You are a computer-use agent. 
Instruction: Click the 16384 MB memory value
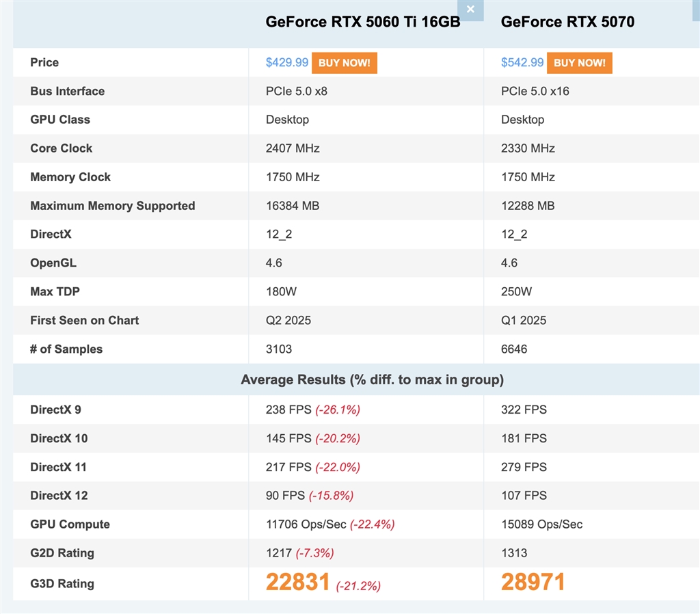point(293,206)
